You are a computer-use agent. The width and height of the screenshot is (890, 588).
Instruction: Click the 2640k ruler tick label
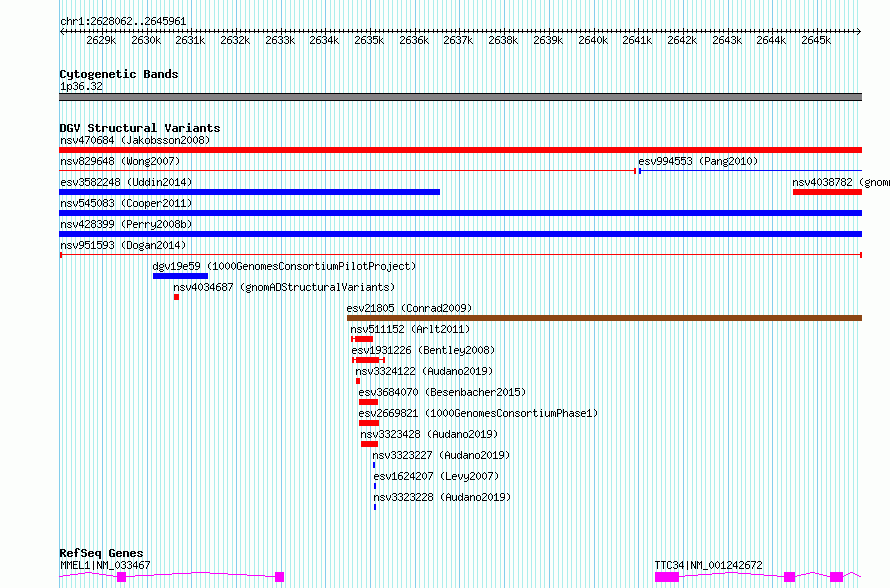(x=593, y=40)
